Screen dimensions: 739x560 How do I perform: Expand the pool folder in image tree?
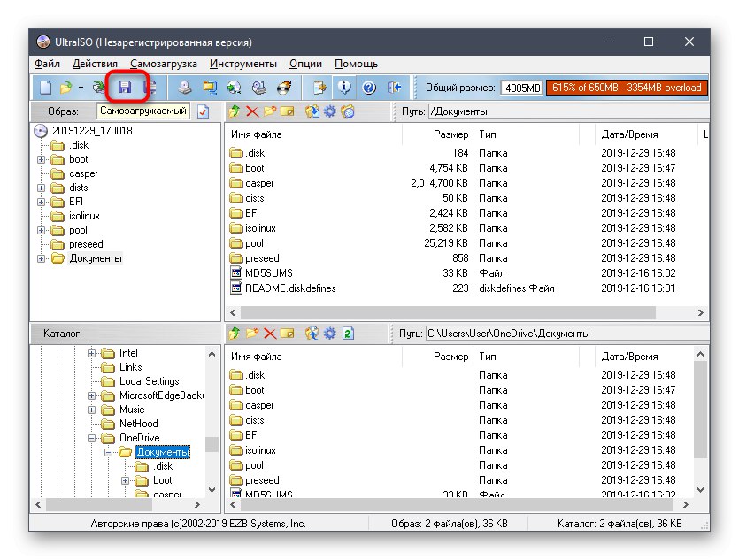click(x=42, y=230)
